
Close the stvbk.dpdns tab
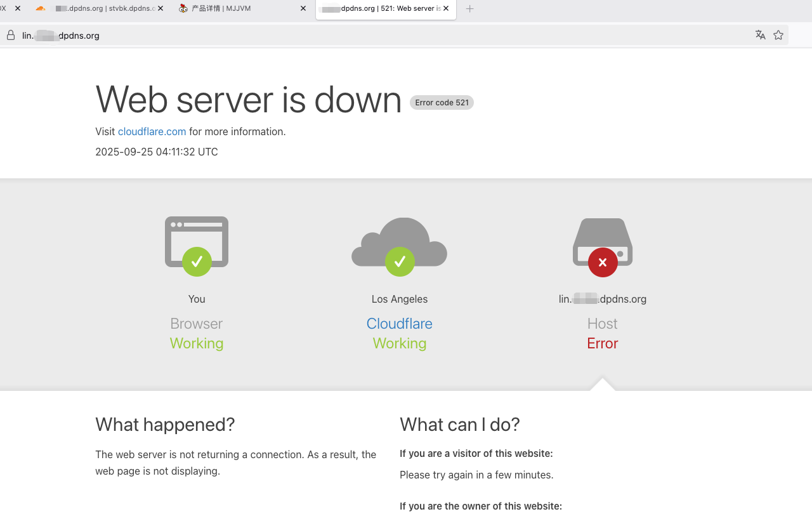coord(160,9)
